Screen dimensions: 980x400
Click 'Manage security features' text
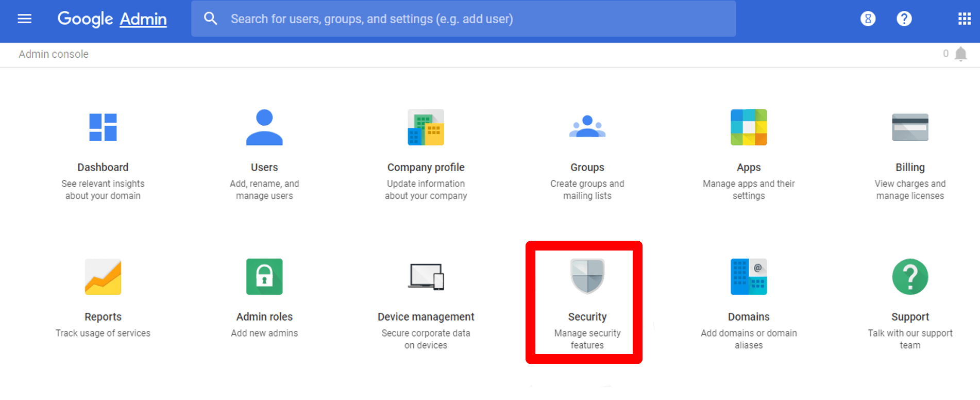[x=587, y=339]
